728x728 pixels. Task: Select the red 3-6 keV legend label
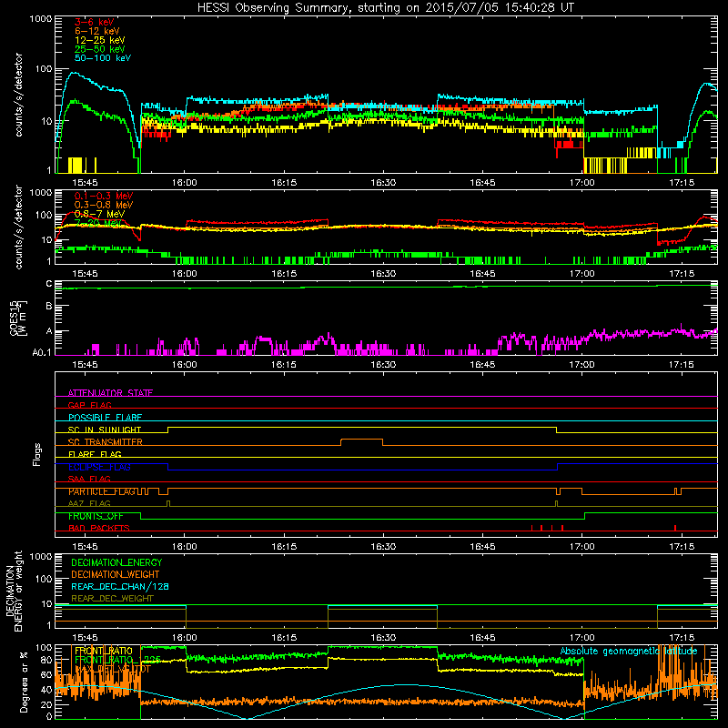pyautogui.click(x=94, y=22)
